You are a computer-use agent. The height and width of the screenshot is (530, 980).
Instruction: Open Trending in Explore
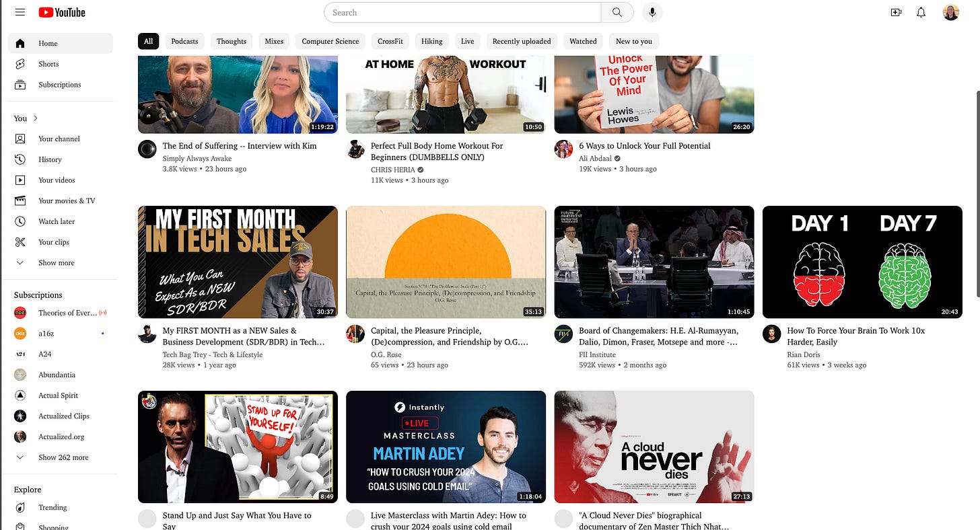coord(60,507)
